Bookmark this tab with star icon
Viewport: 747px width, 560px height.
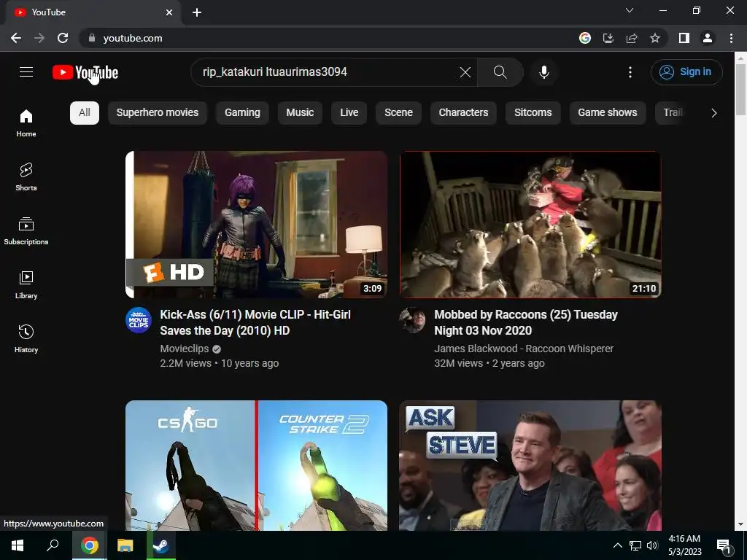[655, 38]
